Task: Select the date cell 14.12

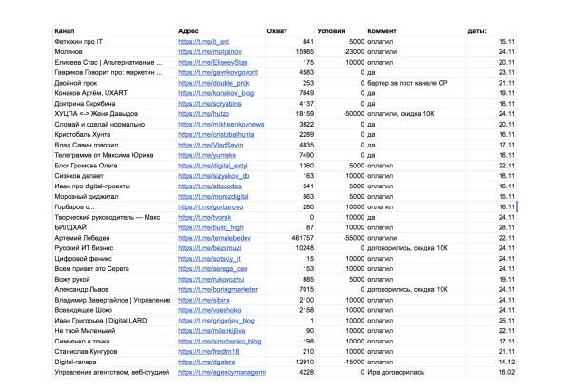Action: 504,362
